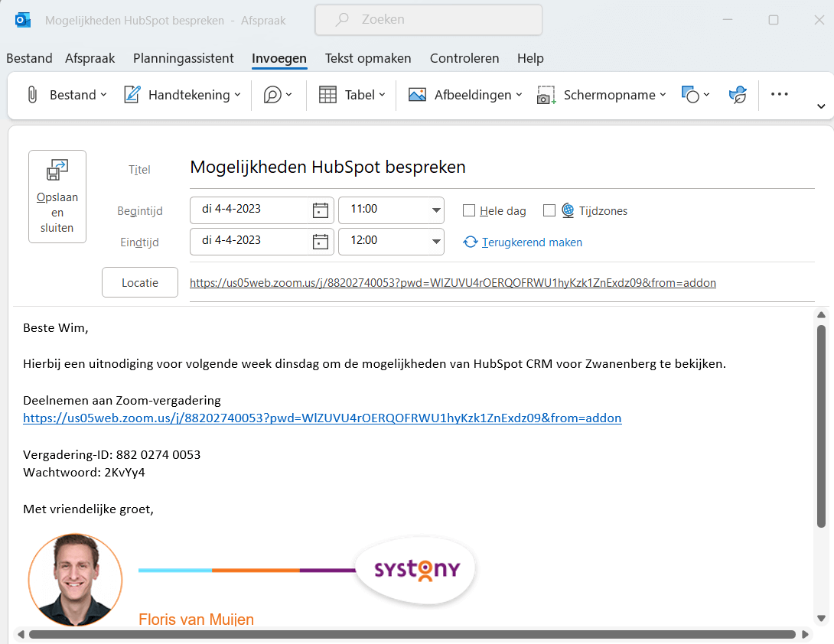Screen dimensions: 834x644
Task: Open the Zoom link in Locatie field
Action: [x=453, y=283]
